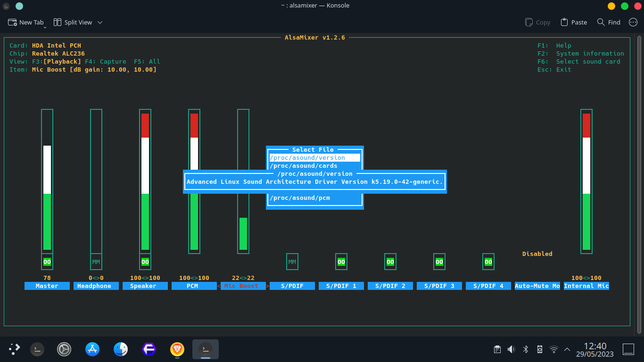Select the S/PDIF 1 channel label
This screenshot has width=644, height=362.
tap(341, 286)
